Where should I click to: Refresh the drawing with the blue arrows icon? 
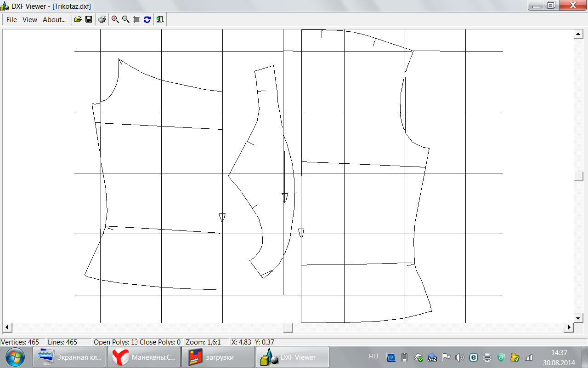click(147, 19)
